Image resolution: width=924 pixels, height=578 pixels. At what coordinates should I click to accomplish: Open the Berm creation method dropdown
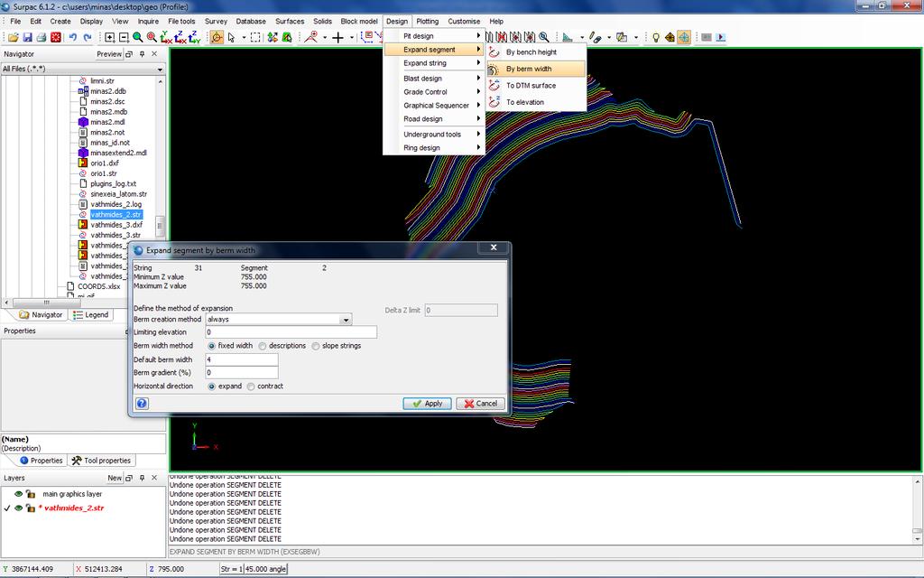(346, 320)
